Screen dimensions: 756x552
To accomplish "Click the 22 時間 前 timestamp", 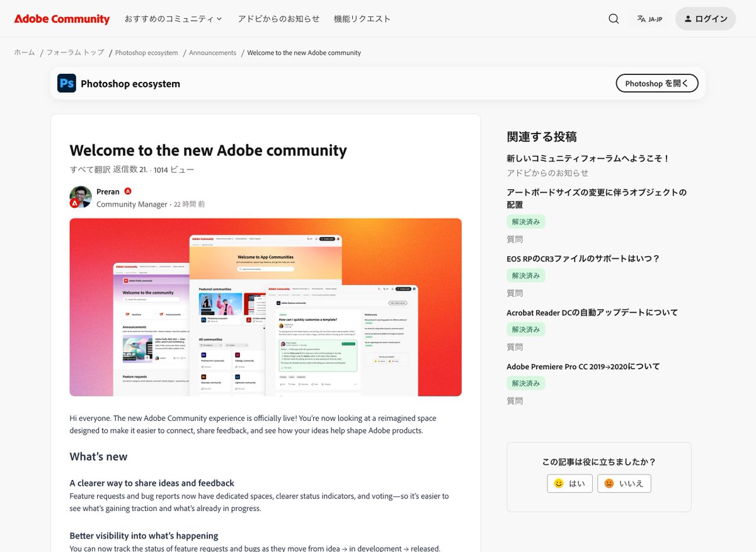I will coord(189,204).
